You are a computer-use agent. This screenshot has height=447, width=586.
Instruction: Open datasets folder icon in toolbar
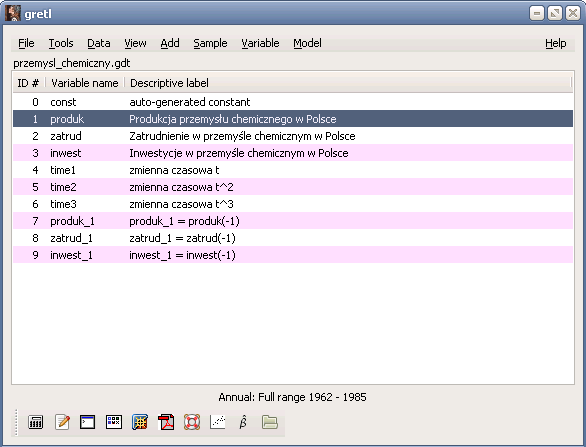[x=269, y=422]
